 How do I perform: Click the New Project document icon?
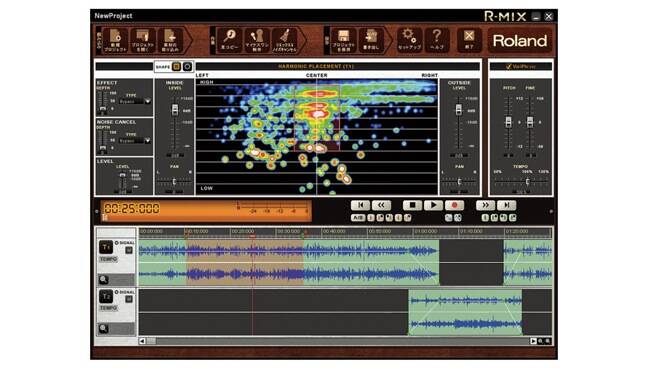tap(115, 41)
